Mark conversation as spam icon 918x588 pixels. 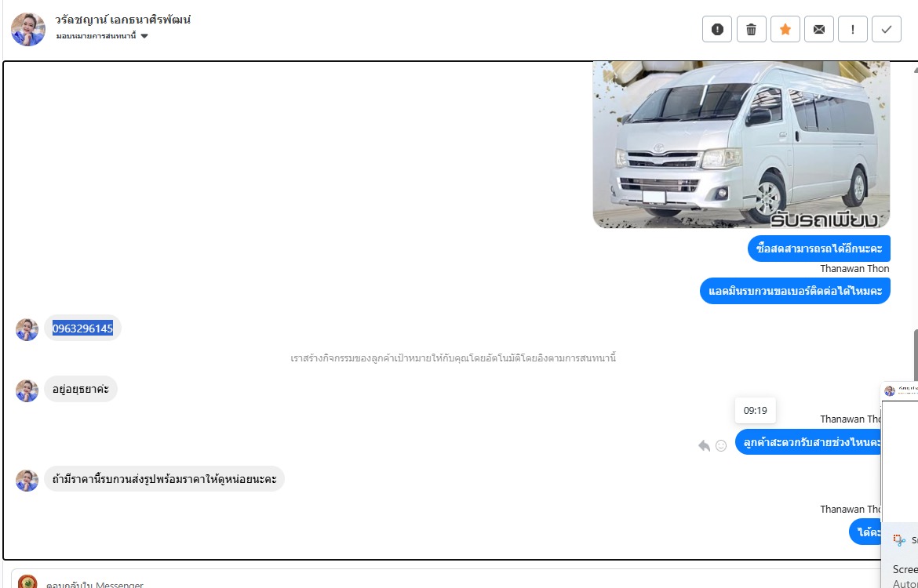click(717, 29)
